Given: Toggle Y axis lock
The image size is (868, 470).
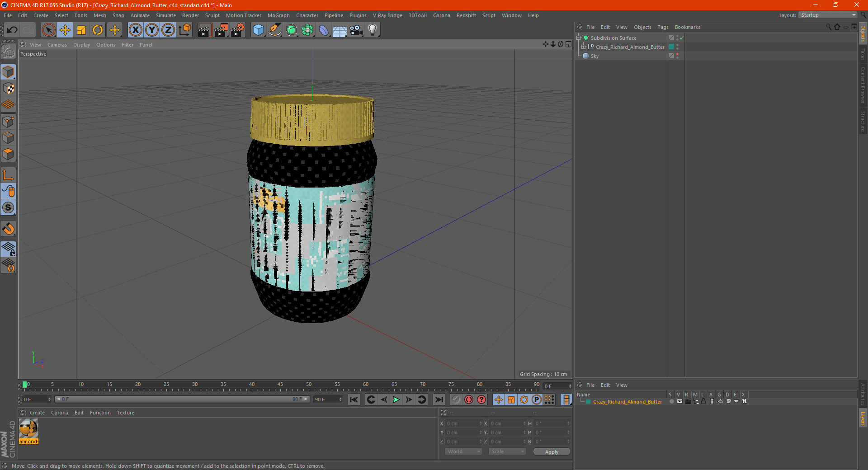Looking at the screenshot, I should click(152, 30).
